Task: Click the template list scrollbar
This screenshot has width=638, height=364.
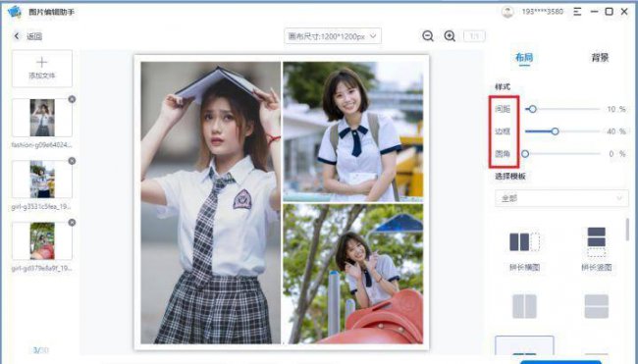Action: click(x=627, y=230)
